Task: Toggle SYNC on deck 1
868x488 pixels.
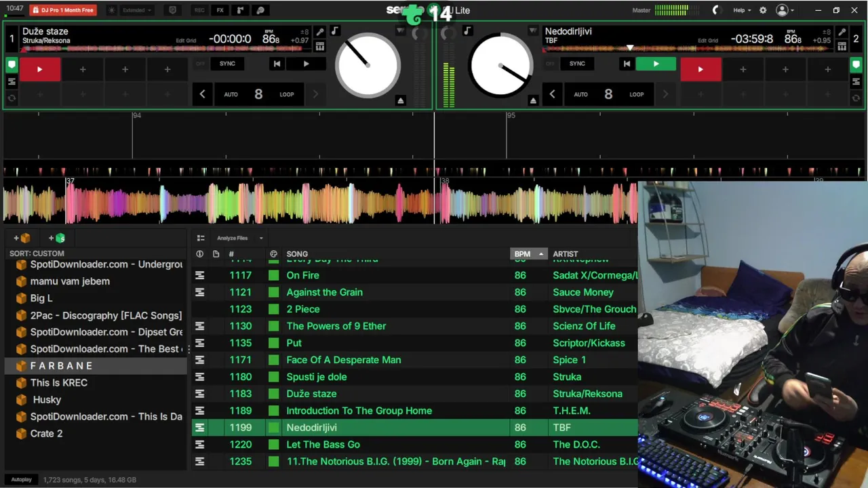Action: click(x=227, y=64)
